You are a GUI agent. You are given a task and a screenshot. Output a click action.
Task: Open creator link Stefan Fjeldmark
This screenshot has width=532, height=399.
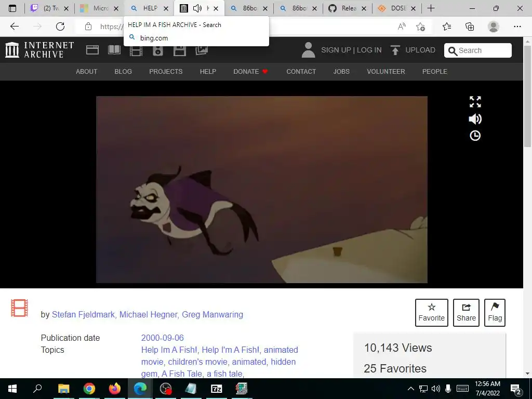tap(83, 314)
